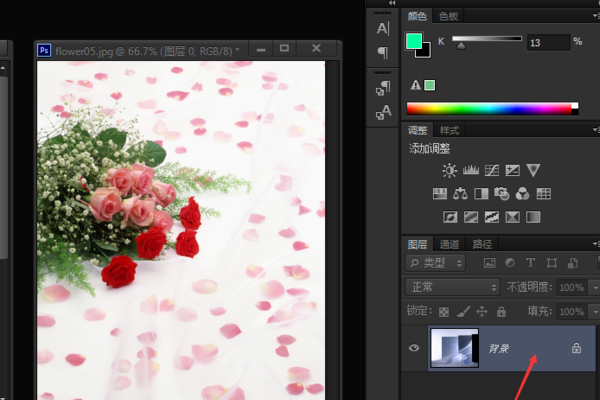Click the K value input field

coord(546,42)
